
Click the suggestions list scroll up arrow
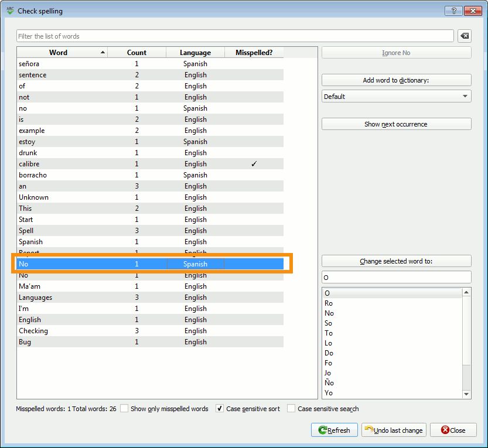click(x=466, y=292)
